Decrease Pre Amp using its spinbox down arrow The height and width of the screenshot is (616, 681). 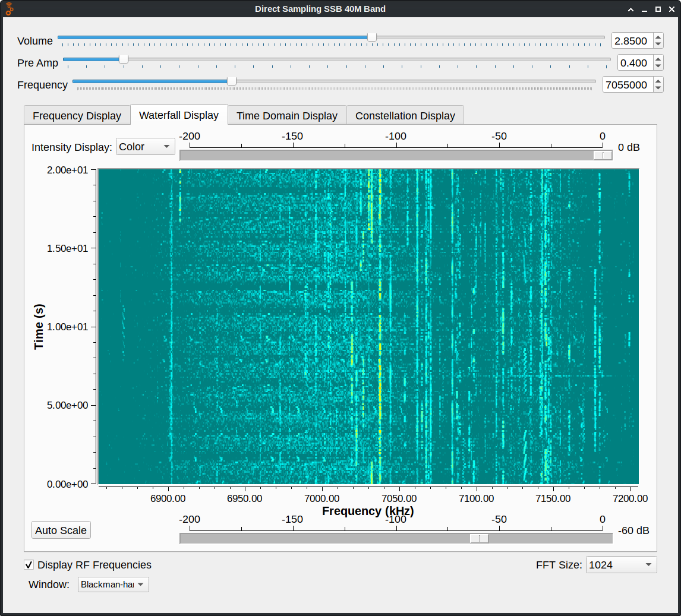click(x=658, y=66)
